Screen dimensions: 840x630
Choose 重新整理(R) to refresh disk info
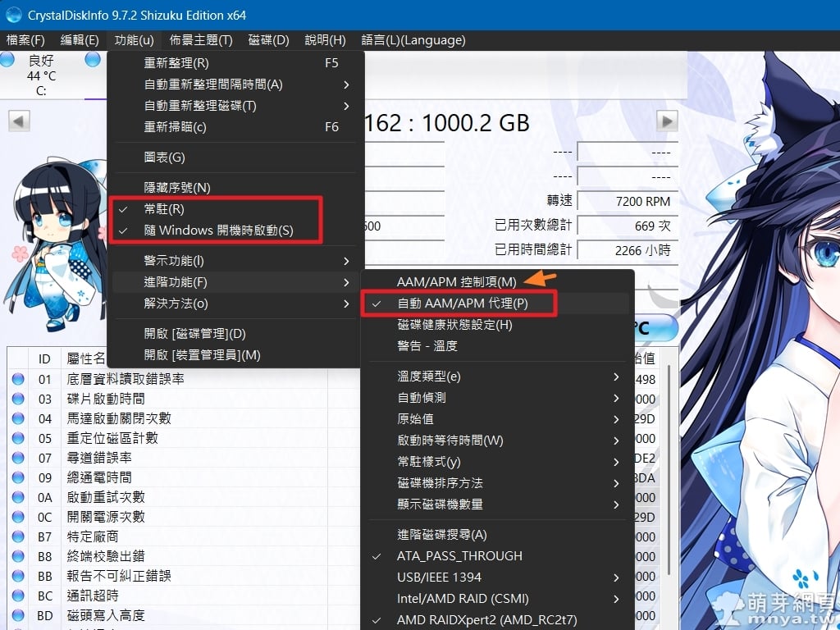tap(176, 63)
